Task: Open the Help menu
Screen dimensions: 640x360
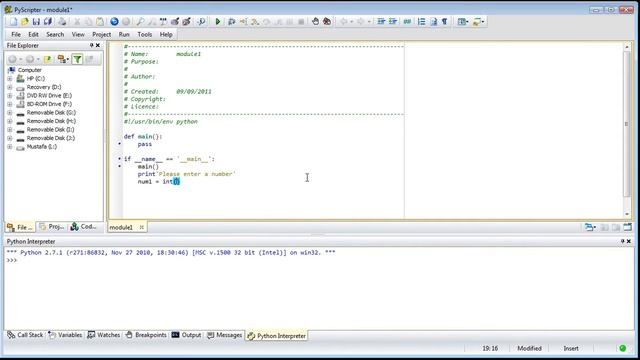Action: tap(166, 35)
